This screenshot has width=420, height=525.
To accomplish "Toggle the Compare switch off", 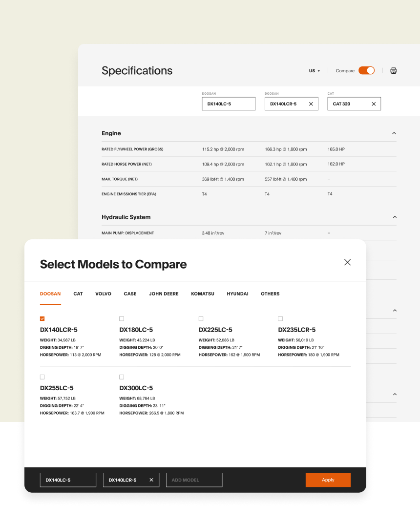I will (x=366, y=71).
